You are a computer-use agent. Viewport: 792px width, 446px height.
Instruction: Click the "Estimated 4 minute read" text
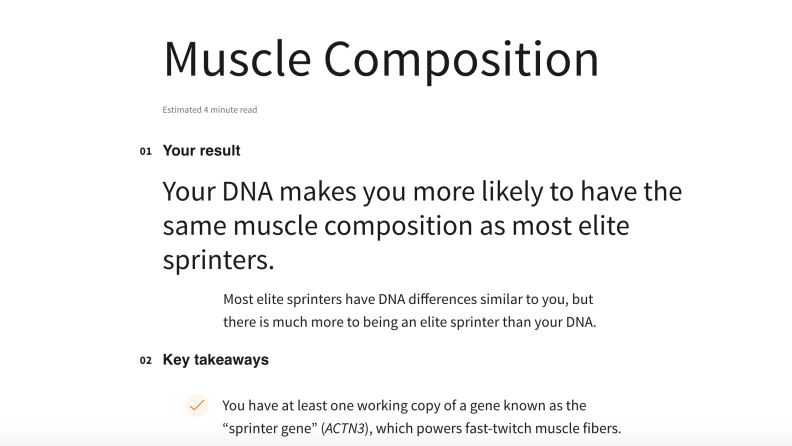[210, 110]
